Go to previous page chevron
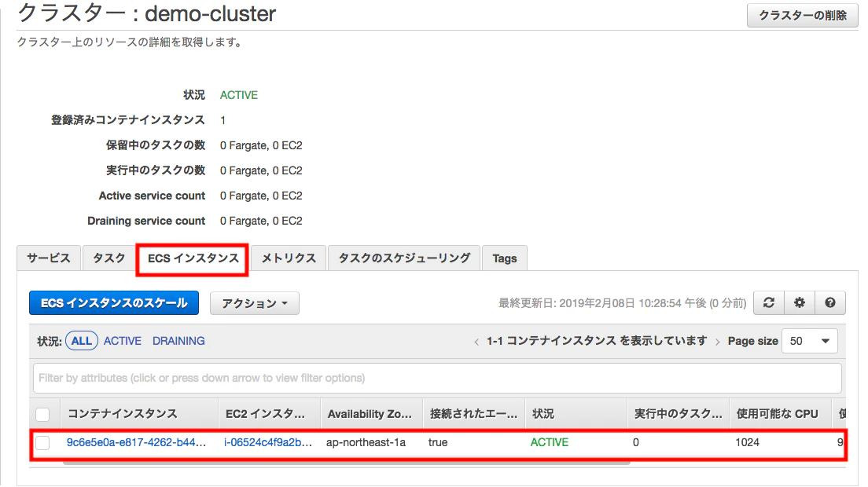Screen dimensions: 868x487 click(x=476, y=342)
